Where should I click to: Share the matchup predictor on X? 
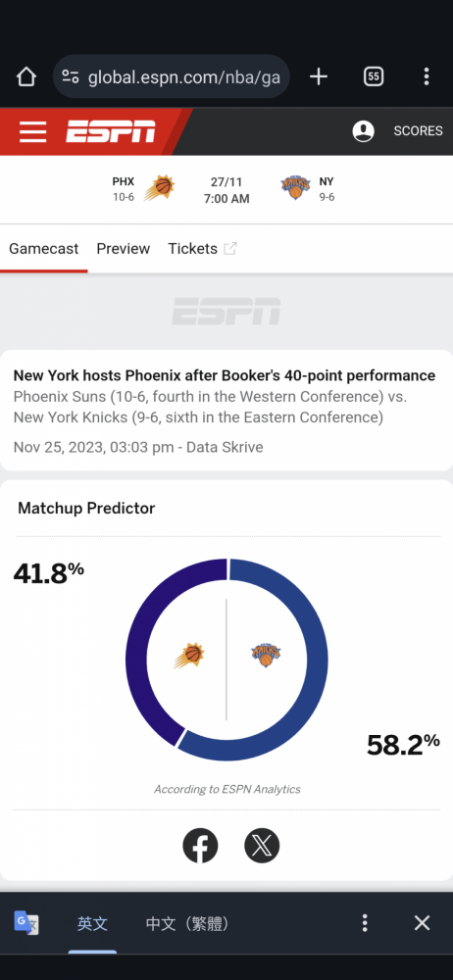click(x=262, y=846)
